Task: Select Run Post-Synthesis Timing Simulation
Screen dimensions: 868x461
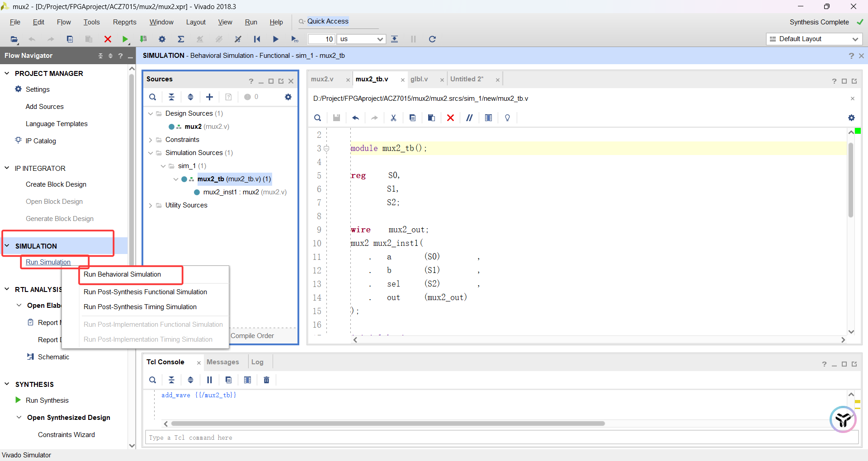Action: [x=140, y=307]
